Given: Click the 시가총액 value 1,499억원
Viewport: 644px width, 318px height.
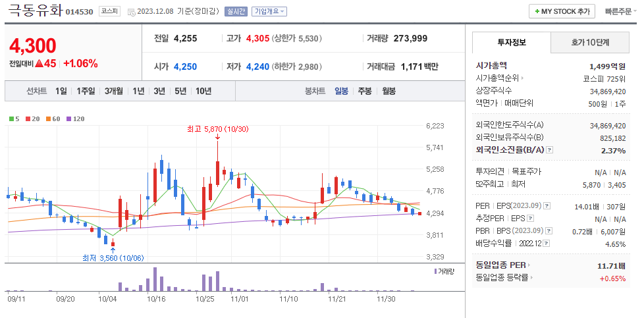Looking at the screenshot, I should coord(607,66).
